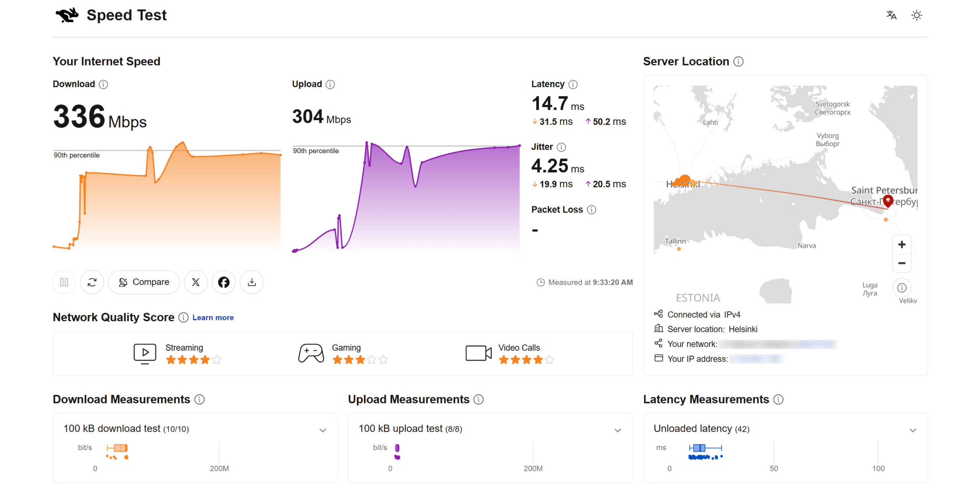Click the Server location: Helsinki text

tap(712, 329)
